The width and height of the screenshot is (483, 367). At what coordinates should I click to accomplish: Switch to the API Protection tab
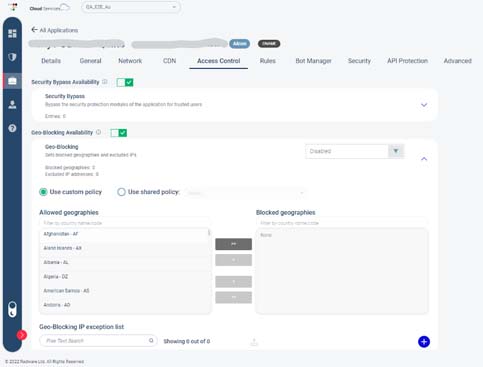pyautogui.click(x=407, y=61)
